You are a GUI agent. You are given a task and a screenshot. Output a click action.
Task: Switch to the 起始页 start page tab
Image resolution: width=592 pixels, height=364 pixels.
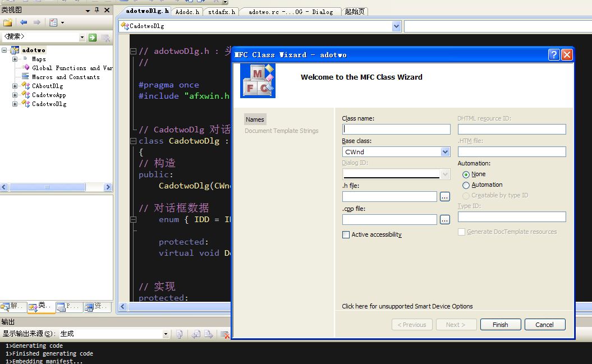(x=355, y=12)
